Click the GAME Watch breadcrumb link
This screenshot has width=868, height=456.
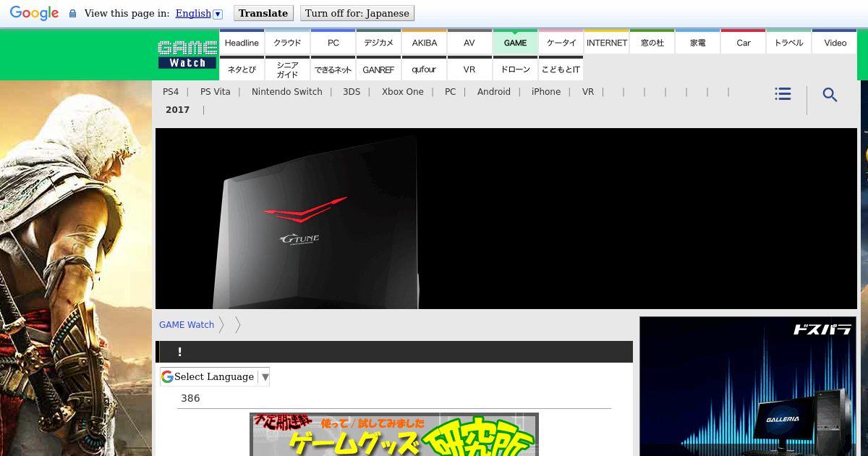click(187, 325)
